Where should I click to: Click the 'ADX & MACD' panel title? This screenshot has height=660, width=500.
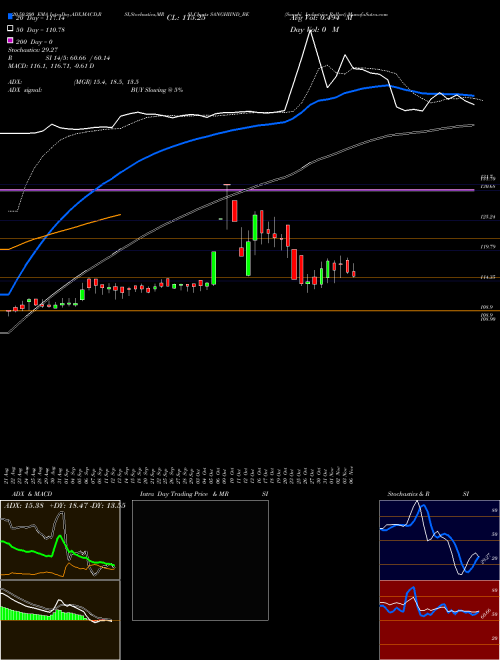coord(32,494)
